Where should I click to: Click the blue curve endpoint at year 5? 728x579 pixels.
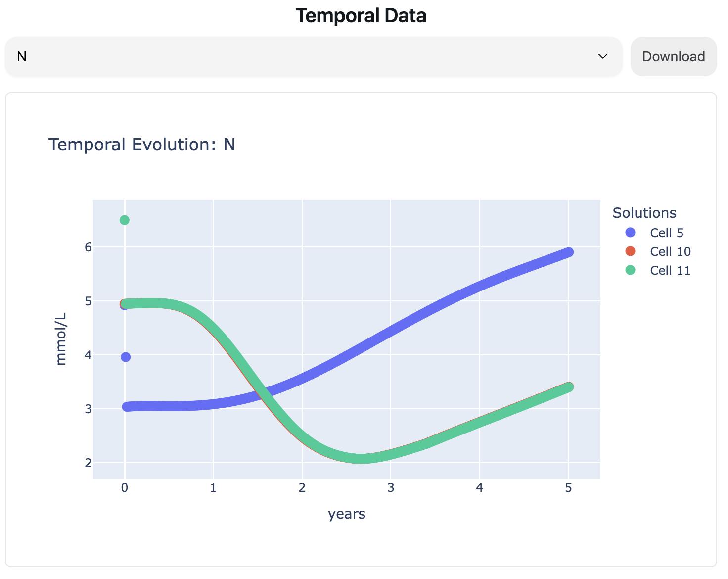pyautogui.click(x=569, y=252)
